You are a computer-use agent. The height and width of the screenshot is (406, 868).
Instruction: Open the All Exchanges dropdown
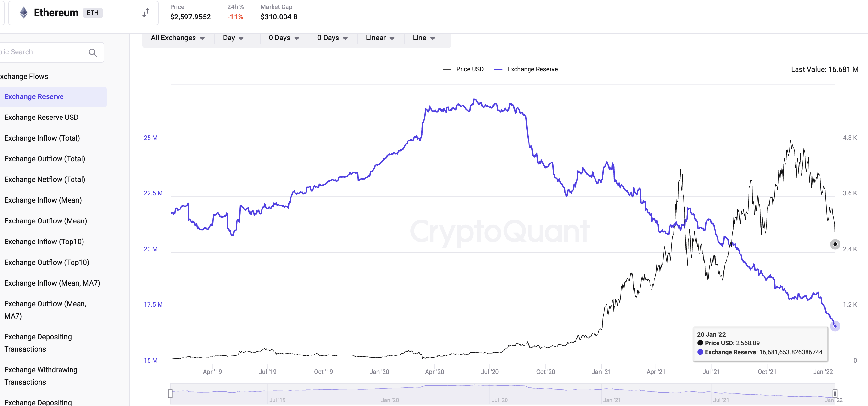click(178, 38)
